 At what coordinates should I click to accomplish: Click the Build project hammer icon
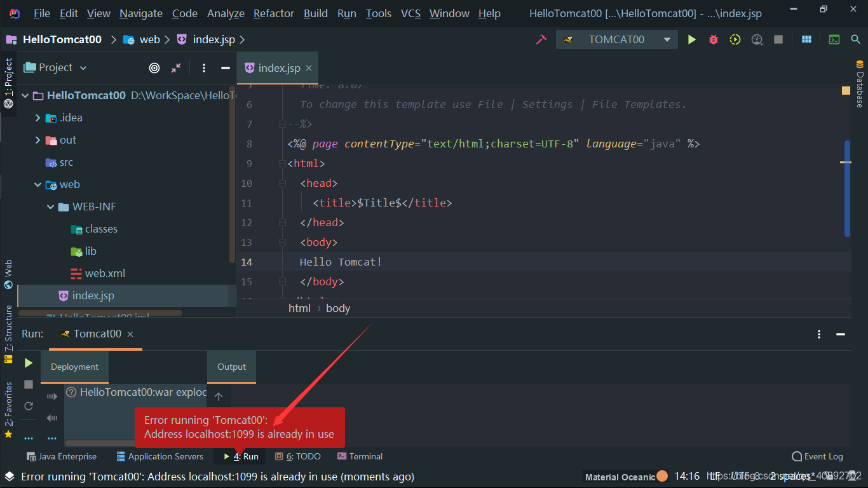coord(541,39)
